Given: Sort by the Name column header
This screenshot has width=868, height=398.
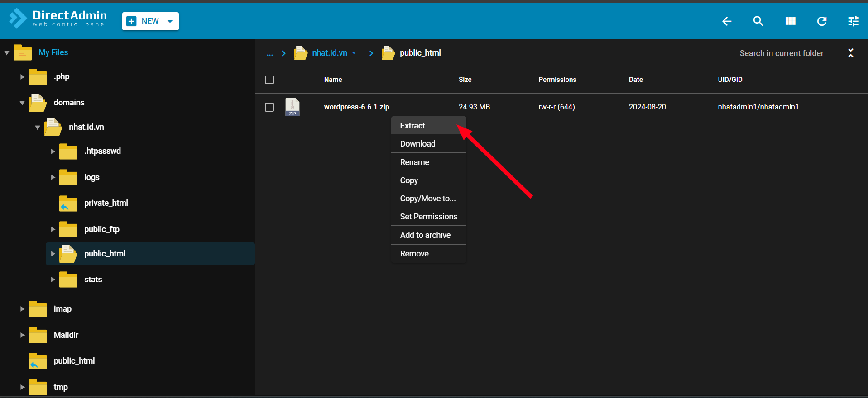Looking at the screenshot, I should (333, 80).
